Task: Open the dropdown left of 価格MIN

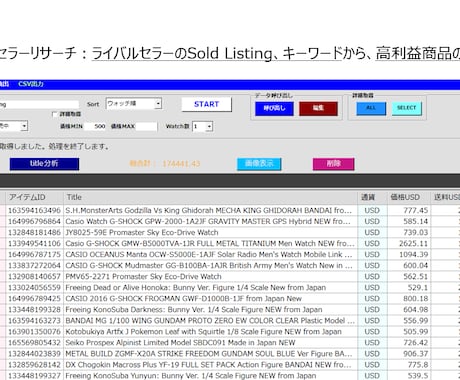Action: click(13, 126)
